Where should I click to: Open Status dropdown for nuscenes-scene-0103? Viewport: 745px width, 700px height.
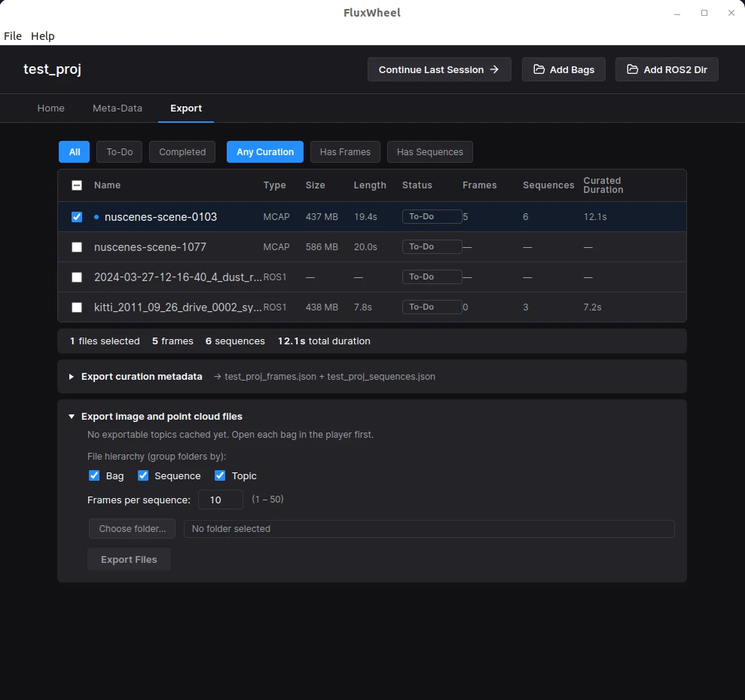[x=432, y=217]
